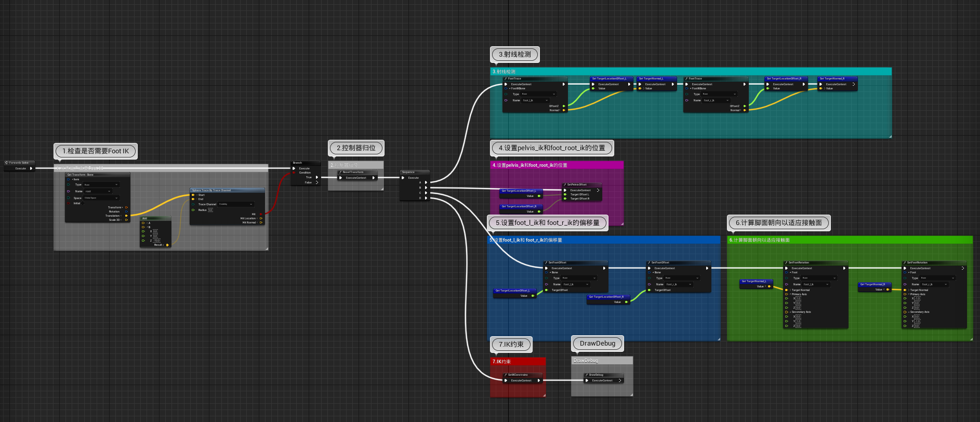Open Space dropdown set to Global Space

[101, 198]
